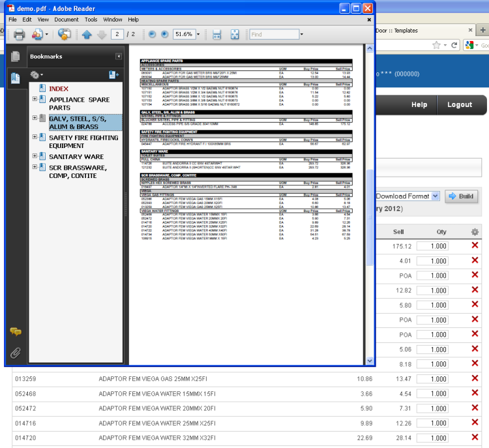Open the Attachments paperclip panel
This screenshot has width=489, height=448.
[15, 353]
